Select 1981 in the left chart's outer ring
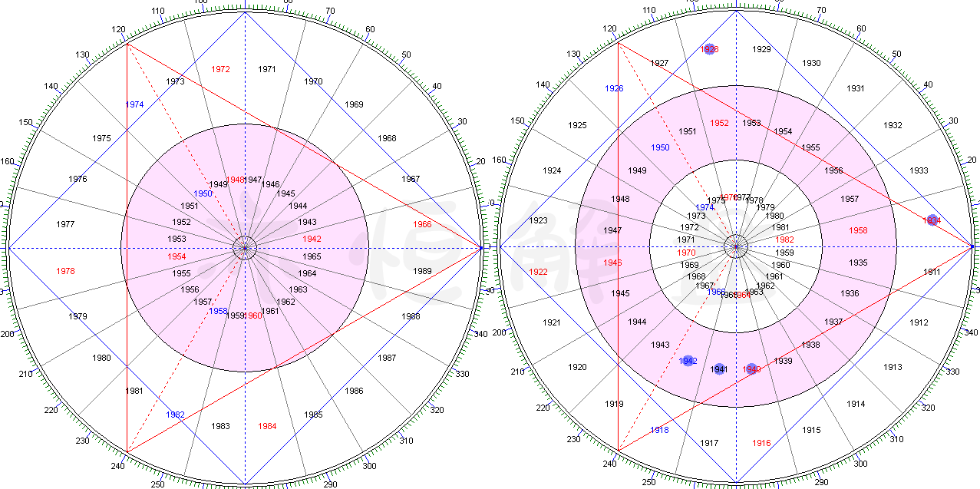980x489 pixels. [134, 391]
